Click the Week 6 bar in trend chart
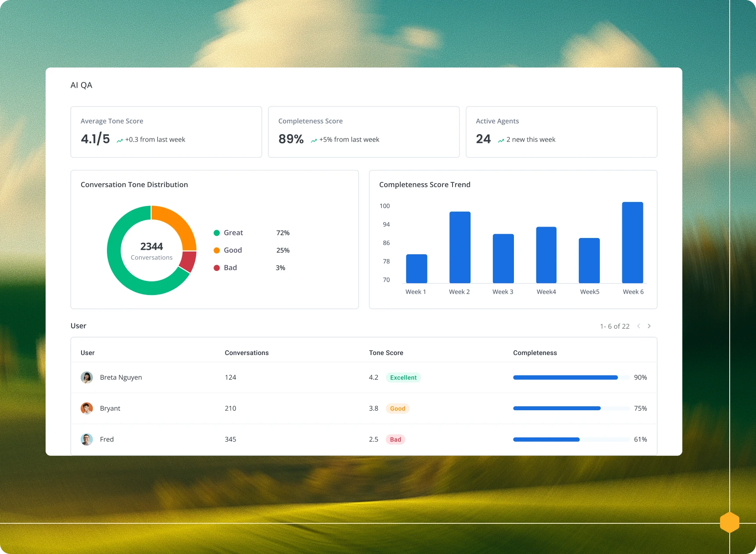Viewport: 756px width, 554px height. click(x=632, y=242)
